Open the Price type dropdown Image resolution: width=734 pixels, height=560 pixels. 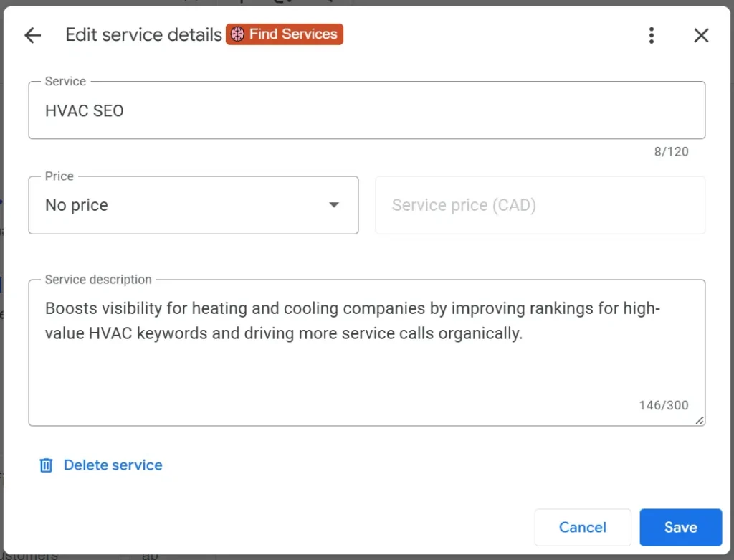(194, 205)
